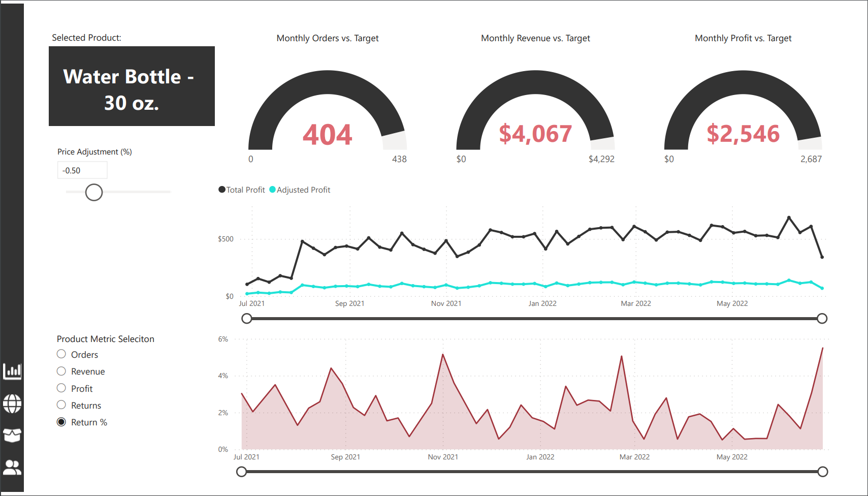Image resolution: width=868 pixels, height=496 pixels.
Task: Click the November 2021 Return % peak
Action: click(x=443, y=353)
